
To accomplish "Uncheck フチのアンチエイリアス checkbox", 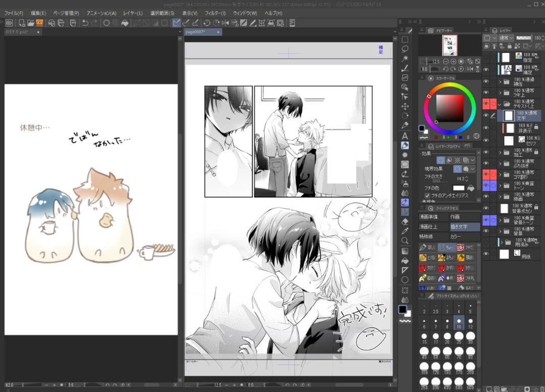I will pos(427,196).
